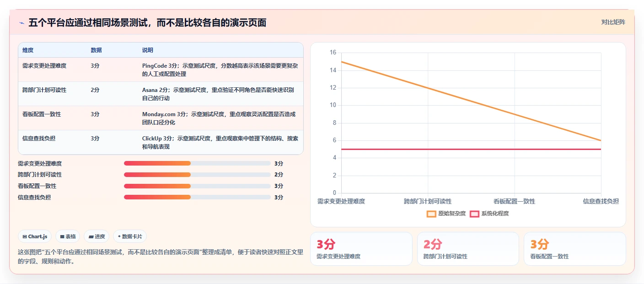Click the 原始复杂度 legend label
644x284 pixels.
click(452, 214)
